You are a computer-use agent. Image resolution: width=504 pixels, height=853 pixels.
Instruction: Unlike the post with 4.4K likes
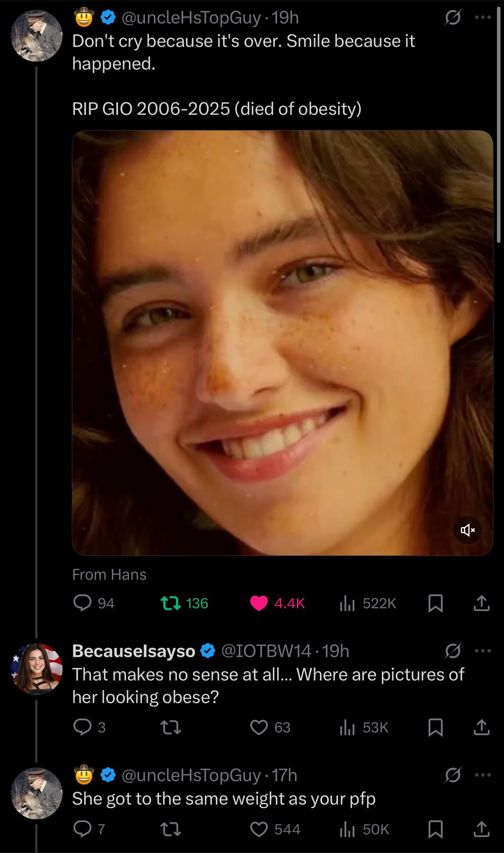point(259,603)
